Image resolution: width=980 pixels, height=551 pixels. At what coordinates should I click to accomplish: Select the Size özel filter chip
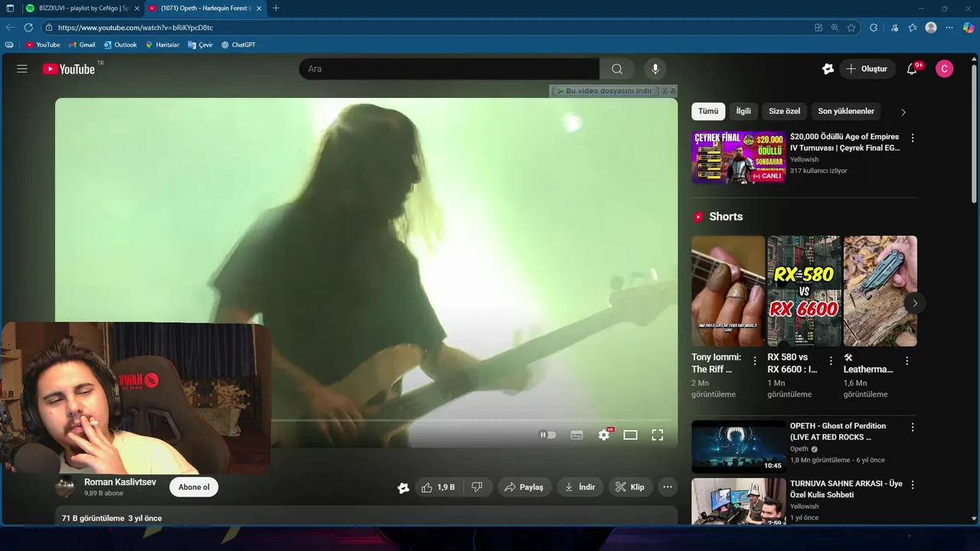(x=784, y=111)
